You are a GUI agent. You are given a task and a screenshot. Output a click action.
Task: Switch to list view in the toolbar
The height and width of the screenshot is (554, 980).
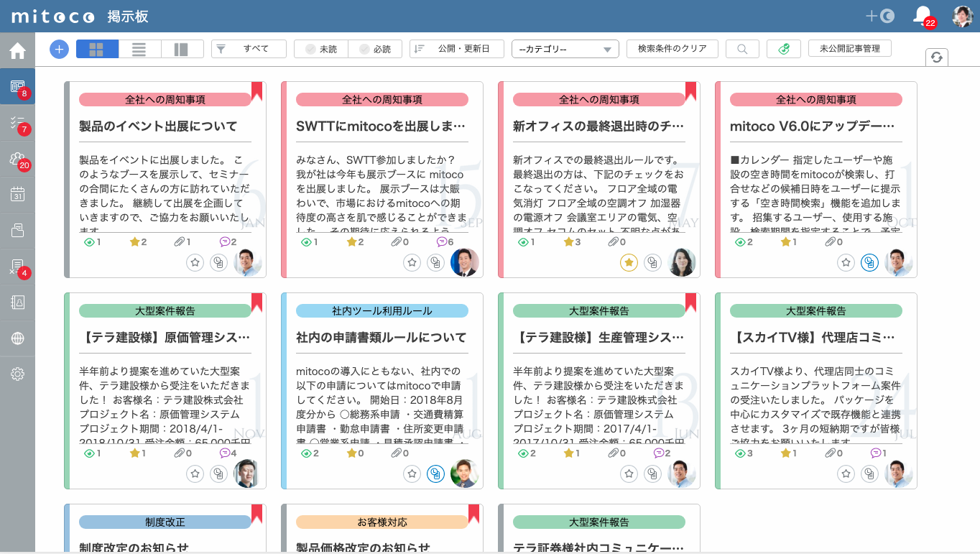139,48
